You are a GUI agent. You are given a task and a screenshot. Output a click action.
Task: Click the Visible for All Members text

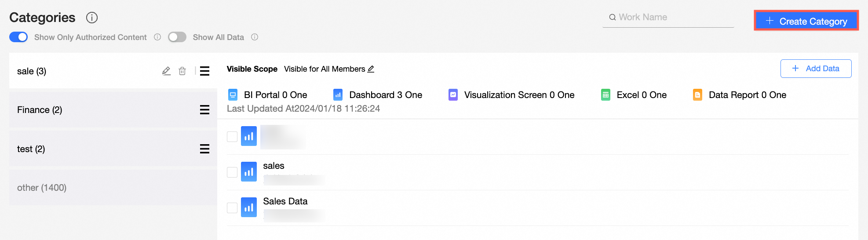(x=325, y=69)
